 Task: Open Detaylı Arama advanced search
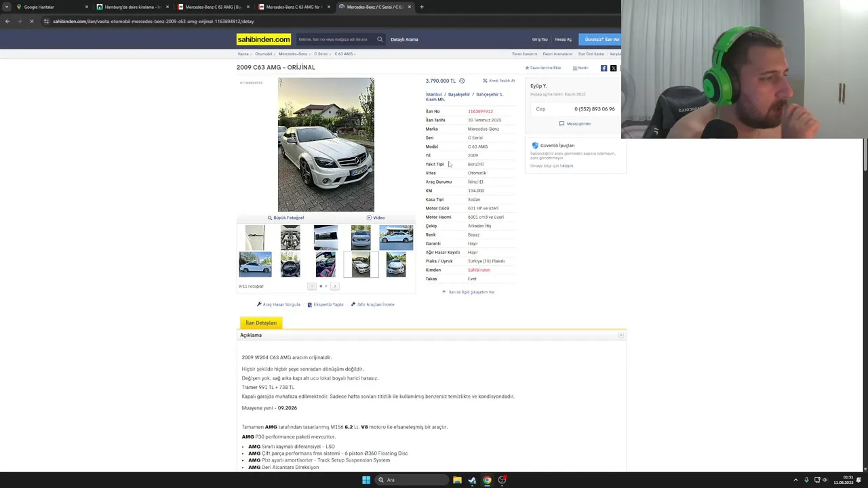[404, 39]
